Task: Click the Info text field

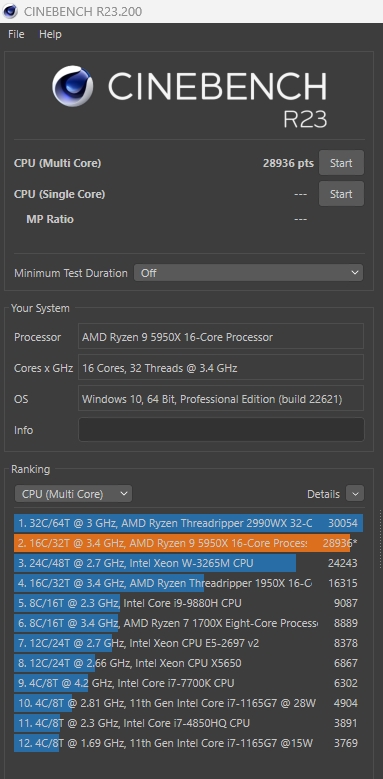Action: coord(221,429)
